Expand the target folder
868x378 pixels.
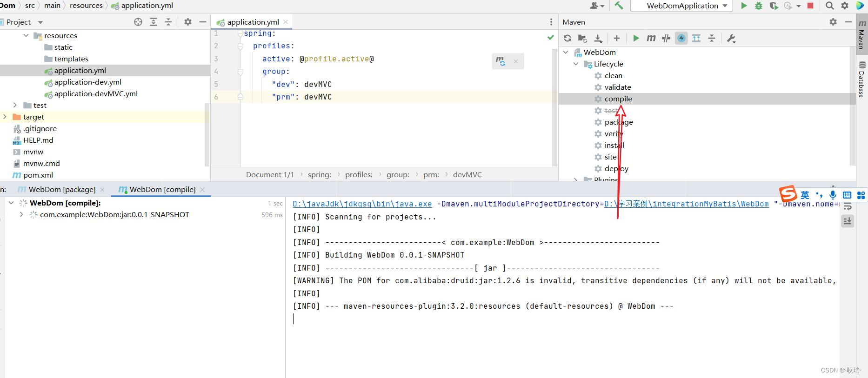pyautogui.click(x=5, y=117)
